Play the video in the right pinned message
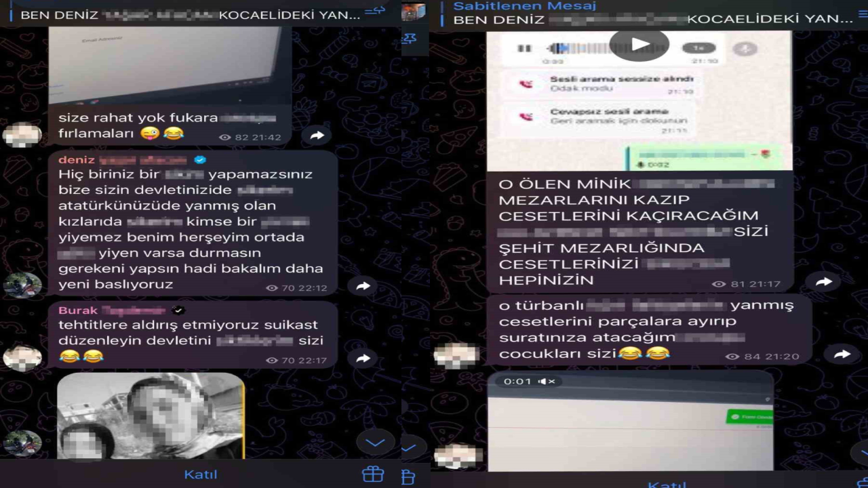This screenshot has height=488, width=868. tap(639, 45)
